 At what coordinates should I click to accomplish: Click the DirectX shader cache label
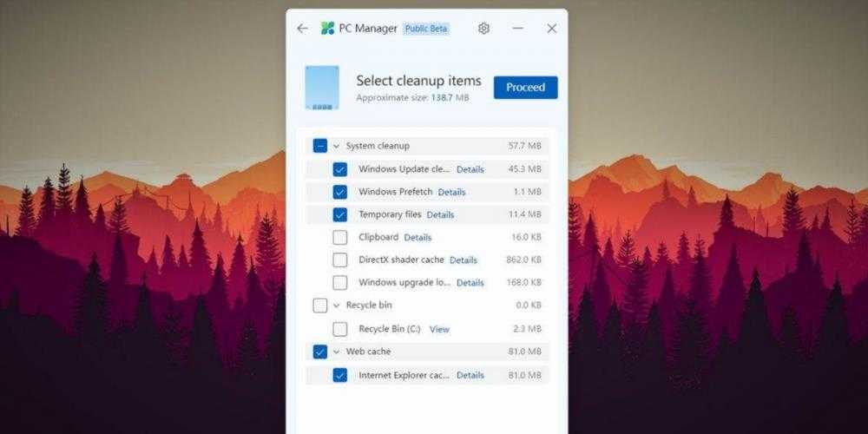(401, 260)
